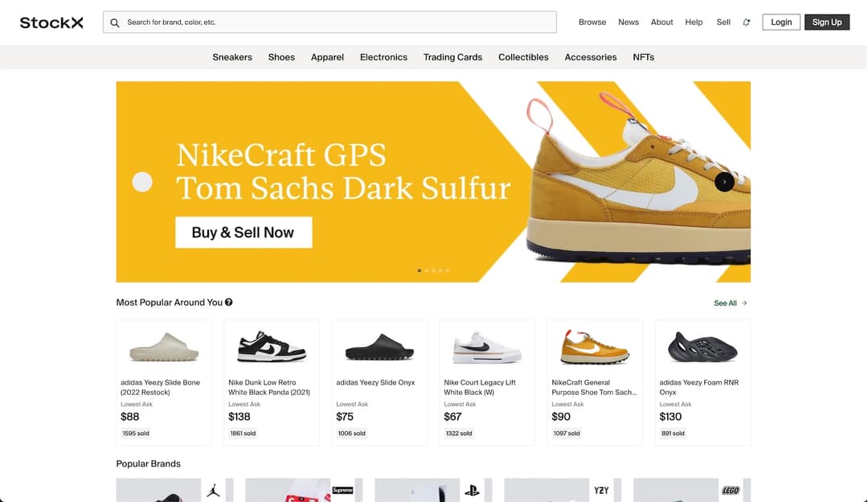Go to previous banner slide
868x502 pixels.
click(142, 183)
